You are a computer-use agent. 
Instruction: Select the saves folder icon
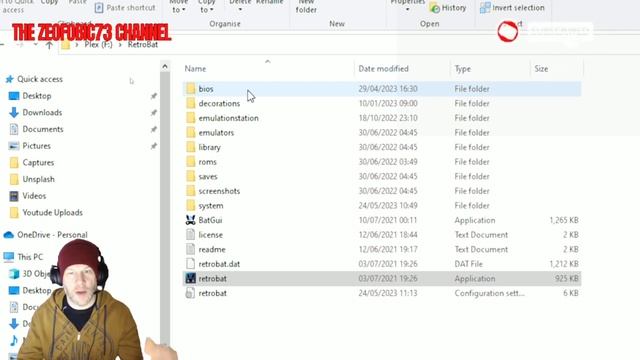click(191, 176)
